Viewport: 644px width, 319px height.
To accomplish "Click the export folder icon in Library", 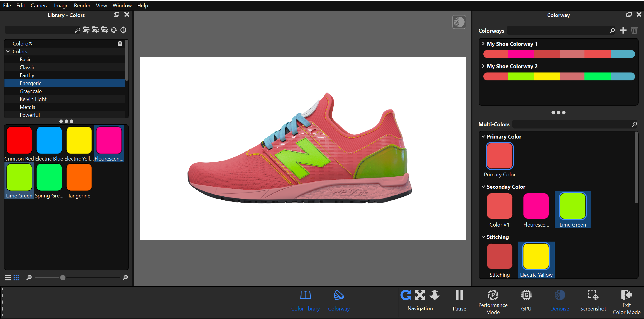I will tap(105, 30).
